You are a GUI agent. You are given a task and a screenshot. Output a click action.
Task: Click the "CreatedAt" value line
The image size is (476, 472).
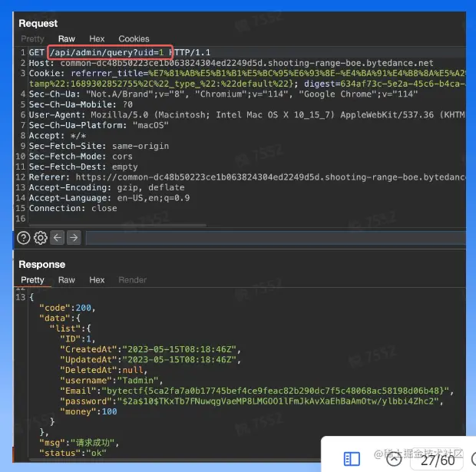[150, 349]
